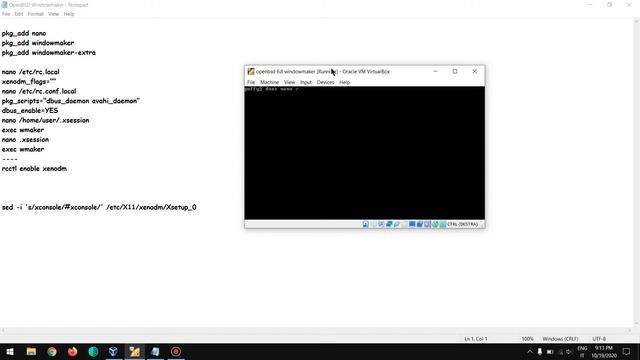Click the line starting 'pkg_scripts='
This screenshot has width=640, height=360.
(71, 101)
